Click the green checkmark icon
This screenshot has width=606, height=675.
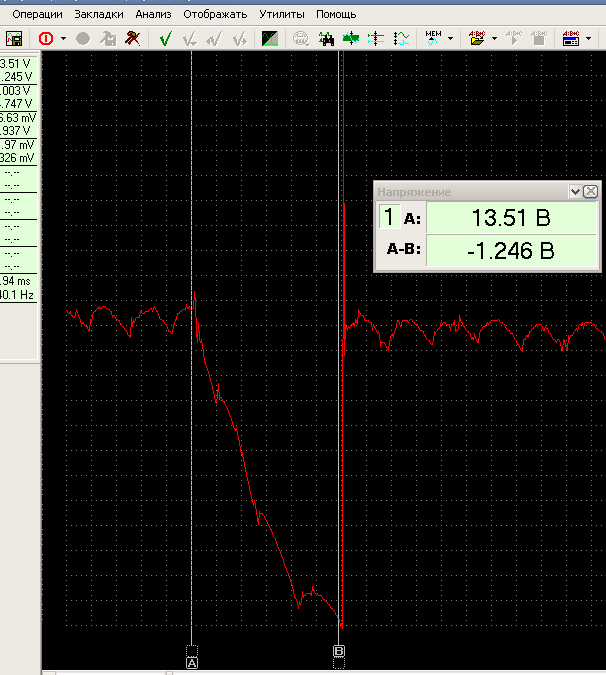tap(165, 38)
